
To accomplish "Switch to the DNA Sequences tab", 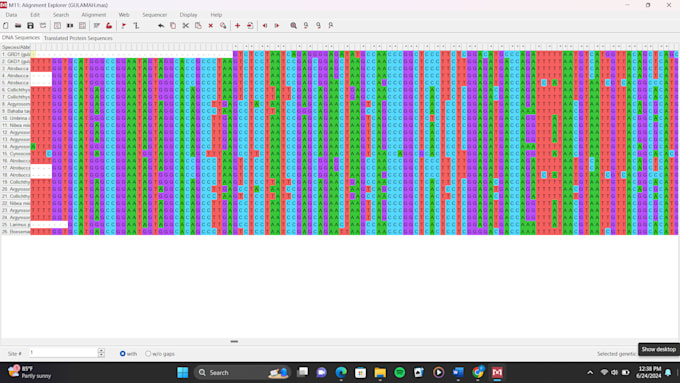I will (21, 38).
